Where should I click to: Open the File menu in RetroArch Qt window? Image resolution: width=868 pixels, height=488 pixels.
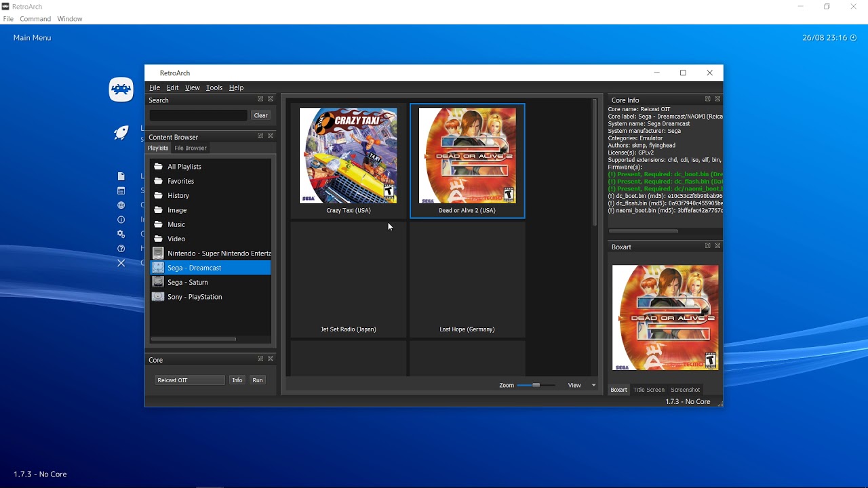point(155,87)
